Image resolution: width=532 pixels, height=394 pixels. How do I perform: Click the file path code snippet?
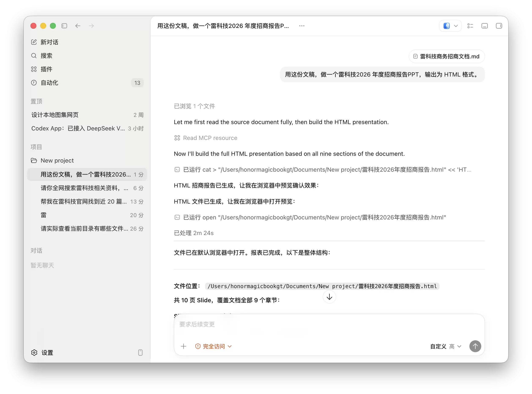322,286
